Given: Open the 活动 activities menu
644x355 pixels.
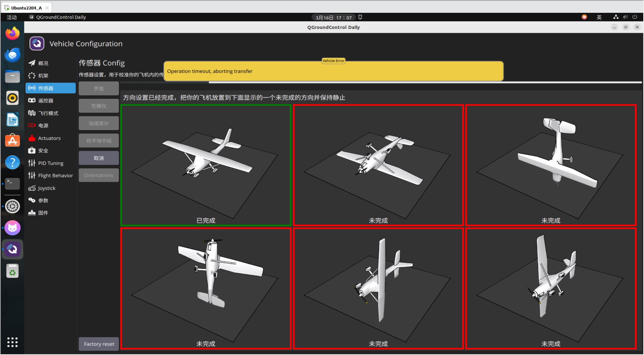Looking at the screenshot, I should 12,17.
